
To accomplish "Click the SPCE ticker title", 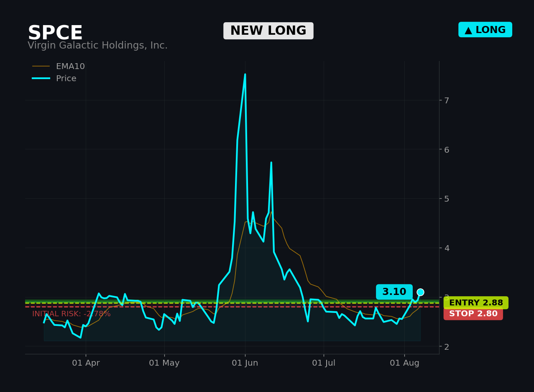I will 55,33.
